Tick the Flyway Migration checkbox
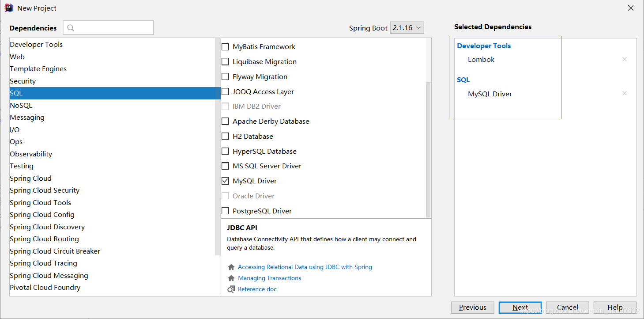The image size is (644, 319). tap(225, 77)
